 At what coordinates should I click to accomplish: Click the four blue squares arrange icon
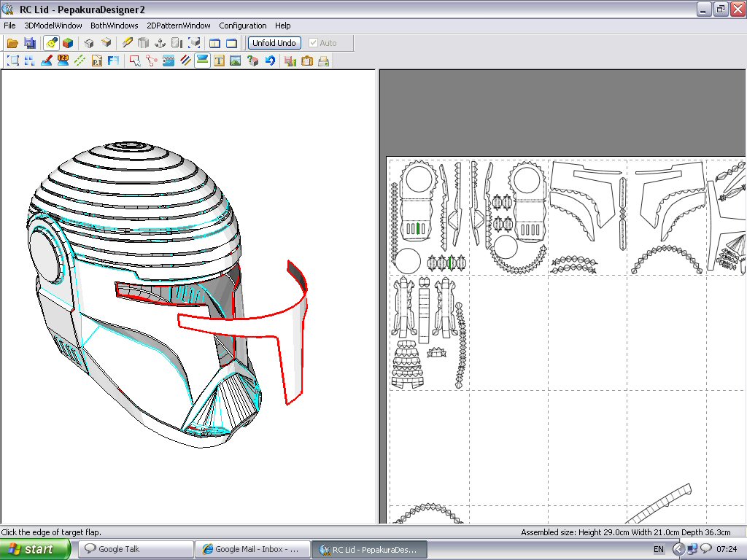tap(29, 61)
